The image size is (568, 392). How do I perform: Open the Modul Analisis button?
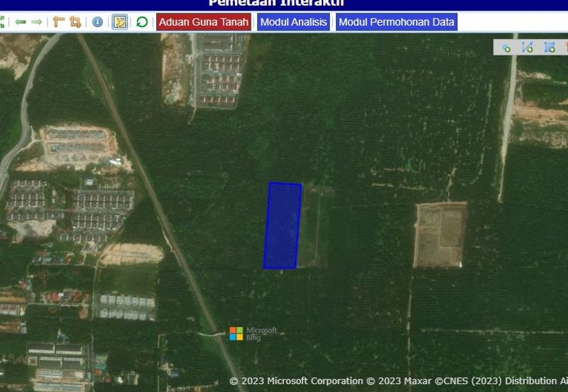click(293, 22)
